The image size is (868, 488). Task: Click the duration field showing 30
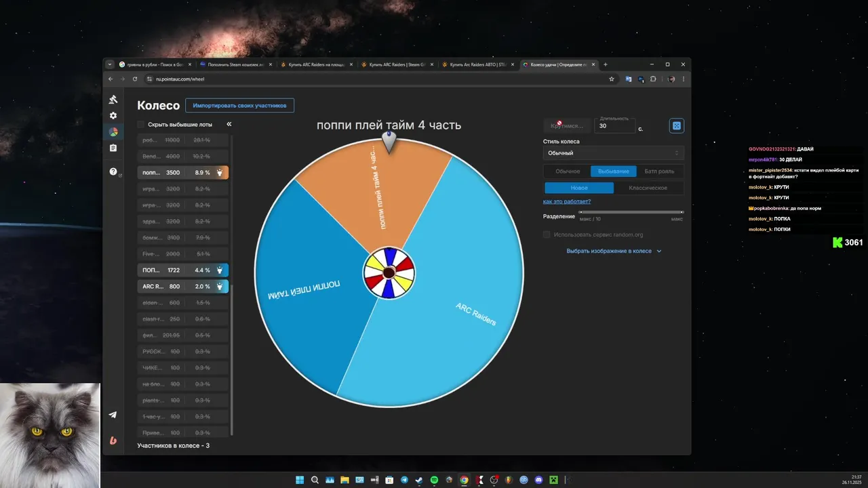(614, 126)
